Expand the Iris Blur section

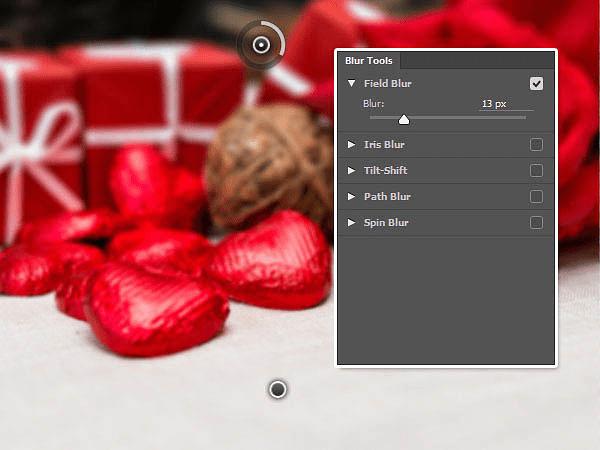click(x=351, y=144)
